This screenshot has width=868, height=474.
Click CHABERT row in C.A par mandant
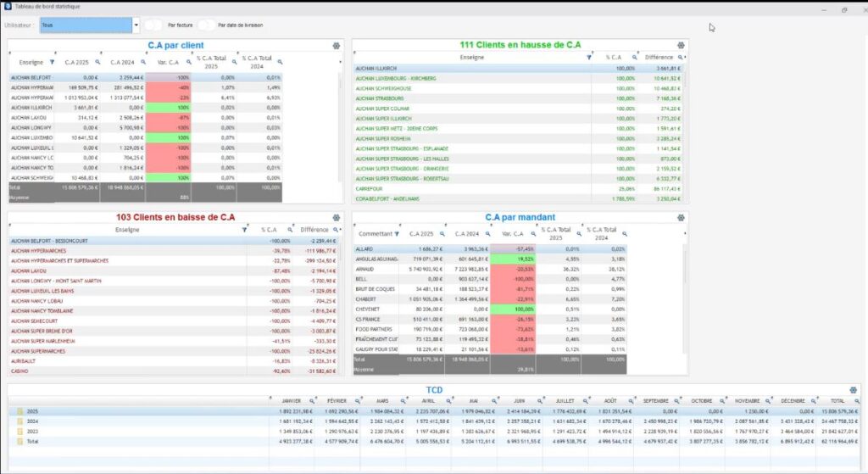click(490, 299)
